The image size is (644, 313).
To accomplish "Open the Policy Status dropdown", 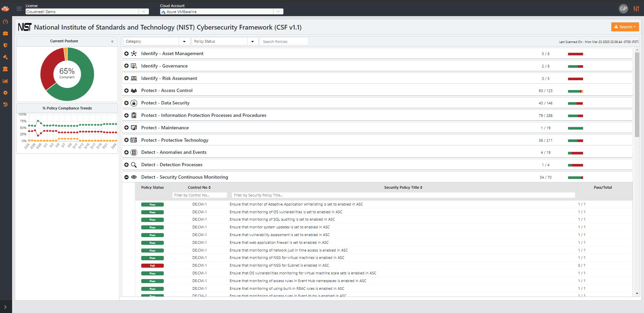I will pyautogui.click(x=224, y=41).
